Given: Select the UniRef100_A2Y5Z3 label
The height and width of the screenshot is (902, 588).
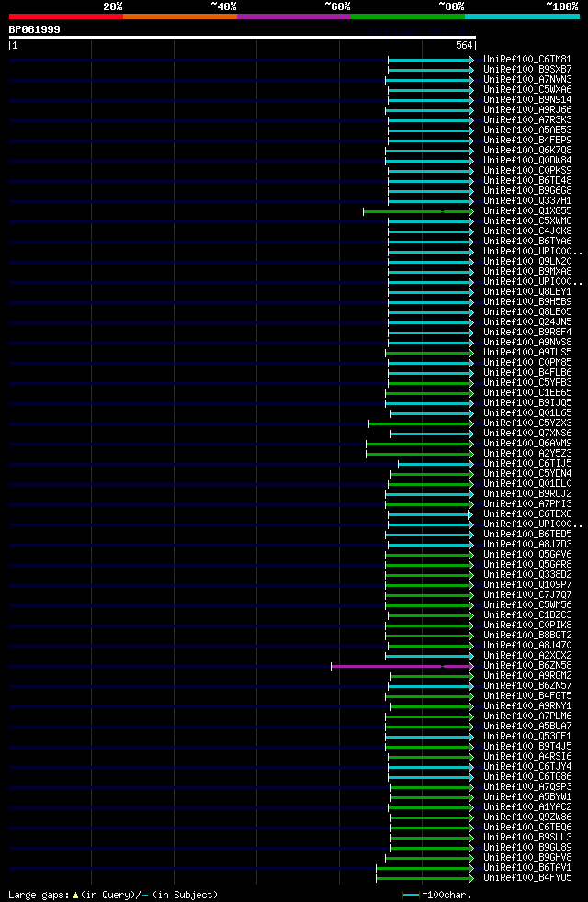Looking at the screenshot, I should 527,454.
